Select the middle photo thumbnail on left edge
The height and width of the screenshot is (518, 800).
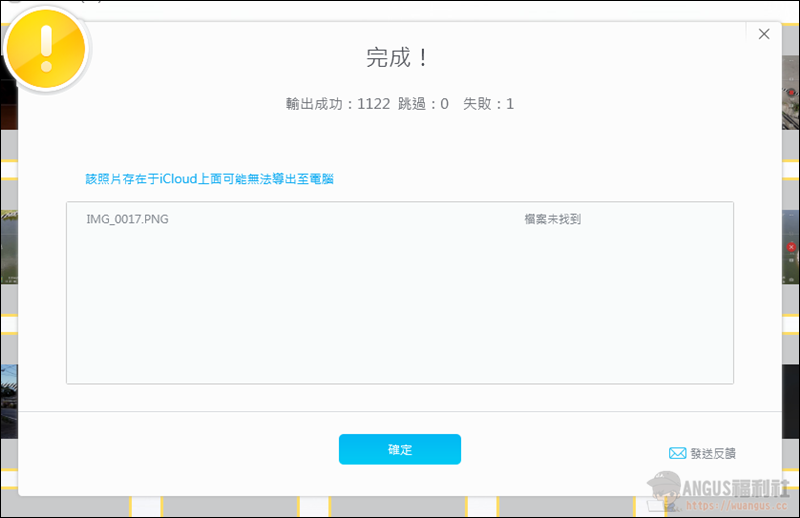(x=8, y=245)
